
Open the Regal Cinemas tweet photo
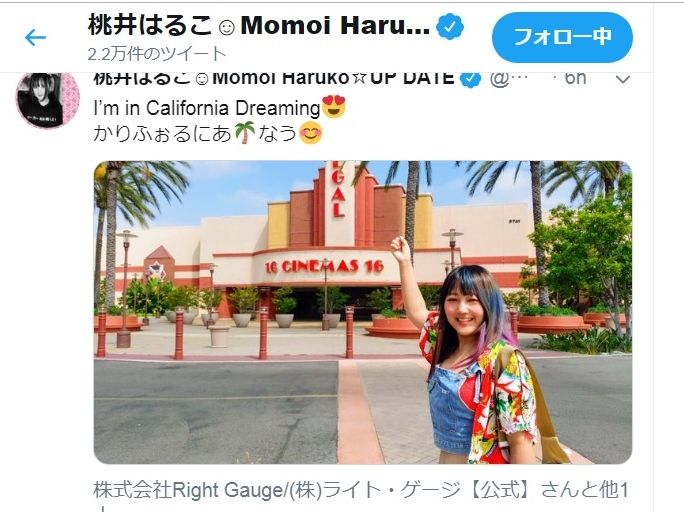[363, 312]
